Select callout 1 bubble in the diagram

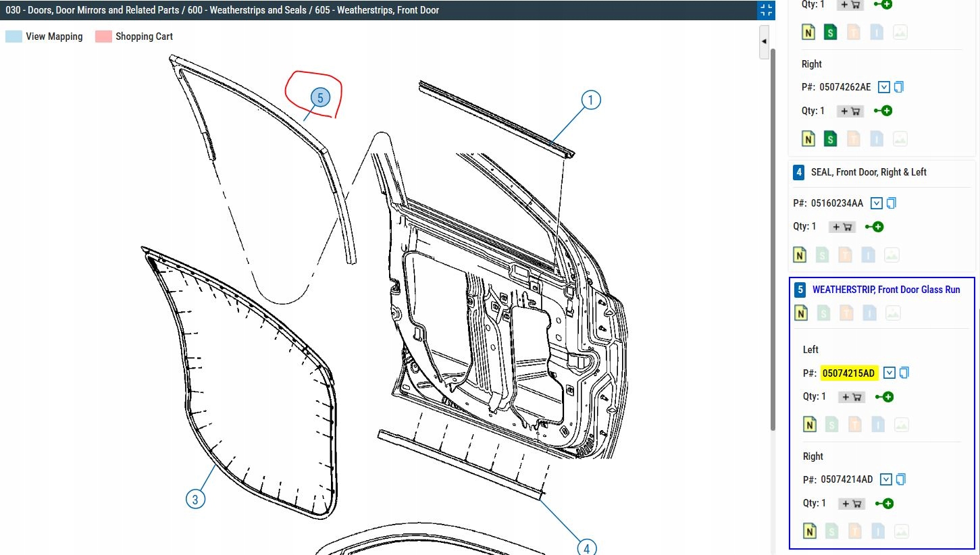coord(590,101)
